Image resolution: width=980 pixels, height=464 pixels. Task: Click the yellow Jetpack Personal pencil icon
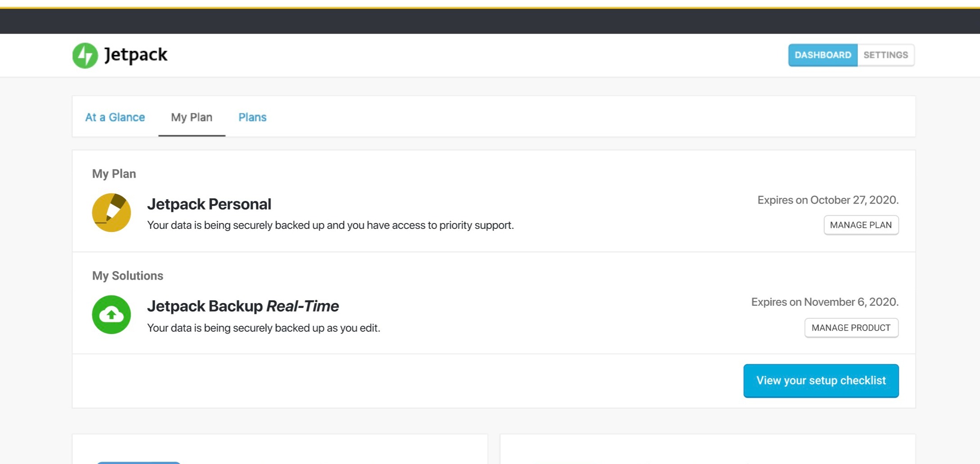point(112,213)
